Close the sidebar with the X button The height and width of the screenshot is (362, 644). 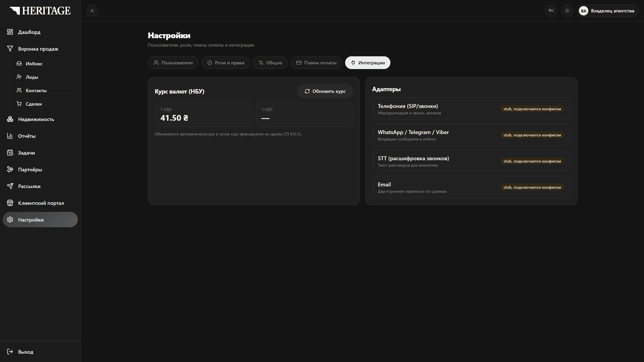click(x=92, y=11)
